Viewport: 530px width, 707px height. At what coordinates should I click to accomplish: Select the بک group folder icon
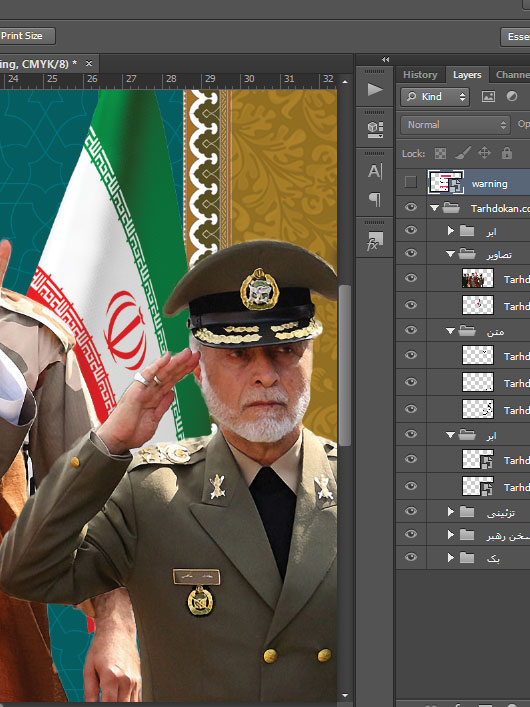467,558
